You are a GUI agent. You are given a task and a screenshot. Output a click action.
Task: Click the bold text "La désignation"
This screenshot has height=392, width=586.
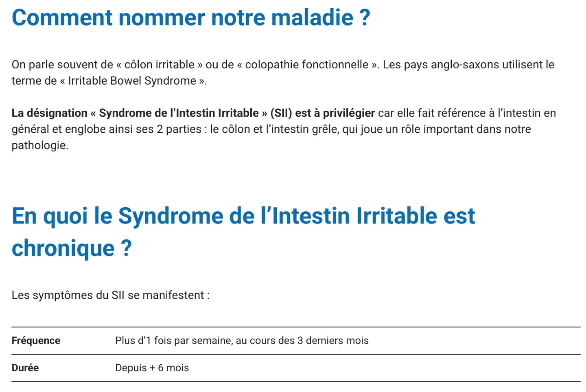(49, 113)
